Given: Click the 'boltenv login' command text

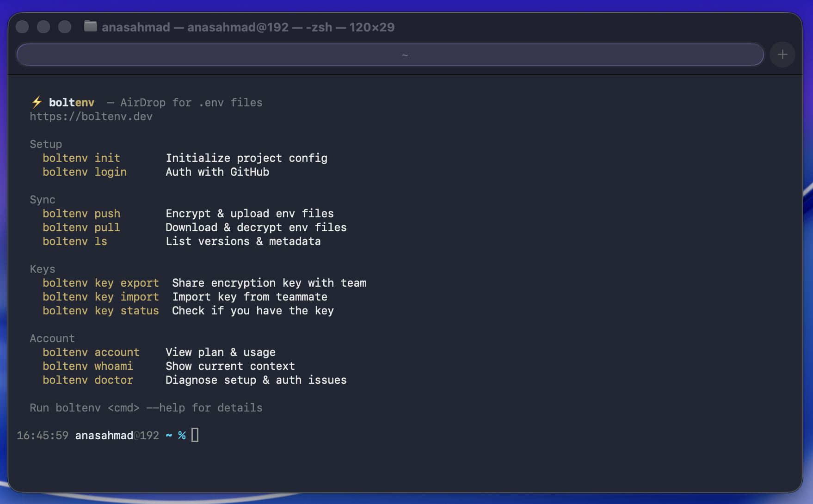Looking at the screenshot, I should [x=85, y=172].
